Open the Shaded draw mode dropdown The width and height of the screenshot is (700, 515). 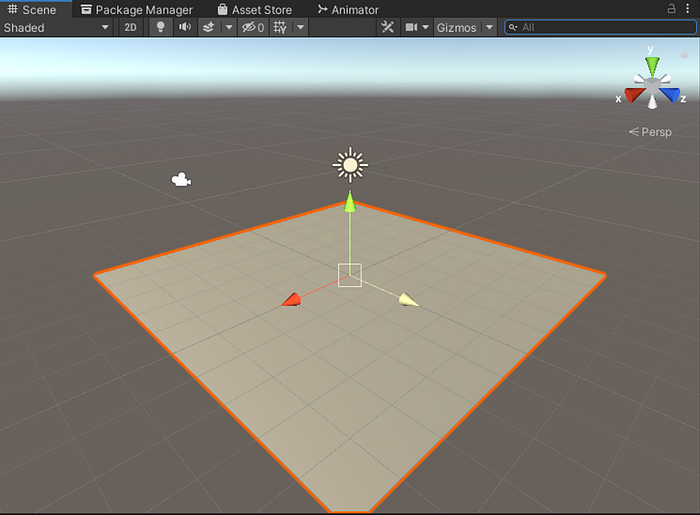(x=56, y=27)
